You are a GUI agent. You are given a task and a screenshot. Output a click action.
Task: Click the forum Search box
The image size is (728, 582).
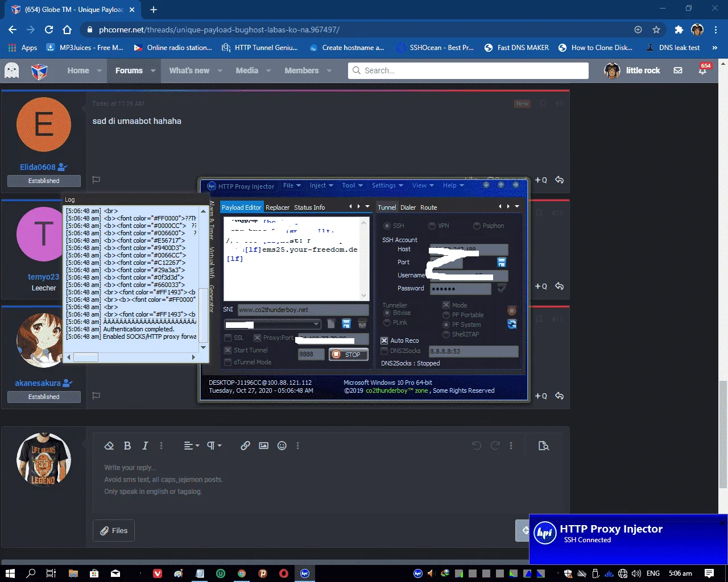[x=468, y=70]
